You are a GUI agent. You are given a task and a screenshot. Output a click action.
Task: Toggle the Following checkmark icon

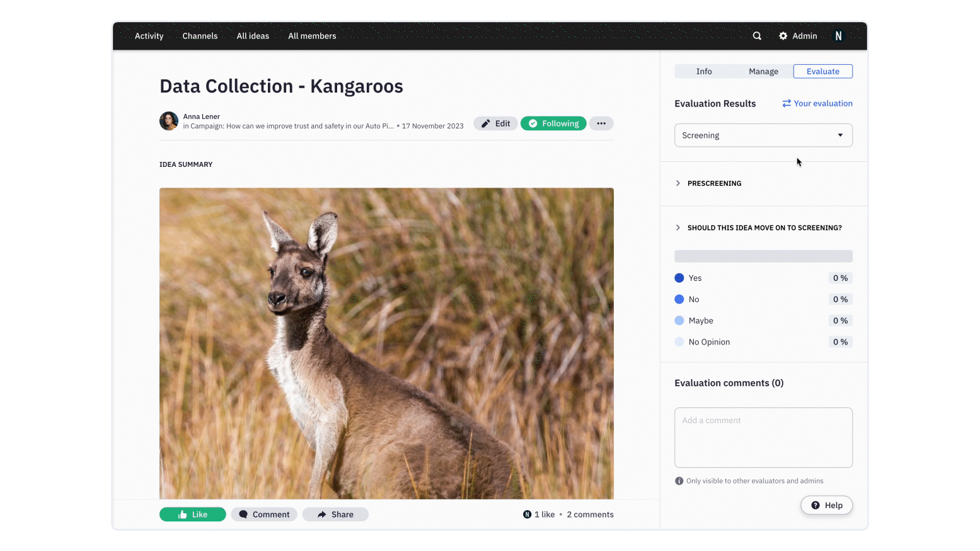pyautogui.click(x=533, y=123)
